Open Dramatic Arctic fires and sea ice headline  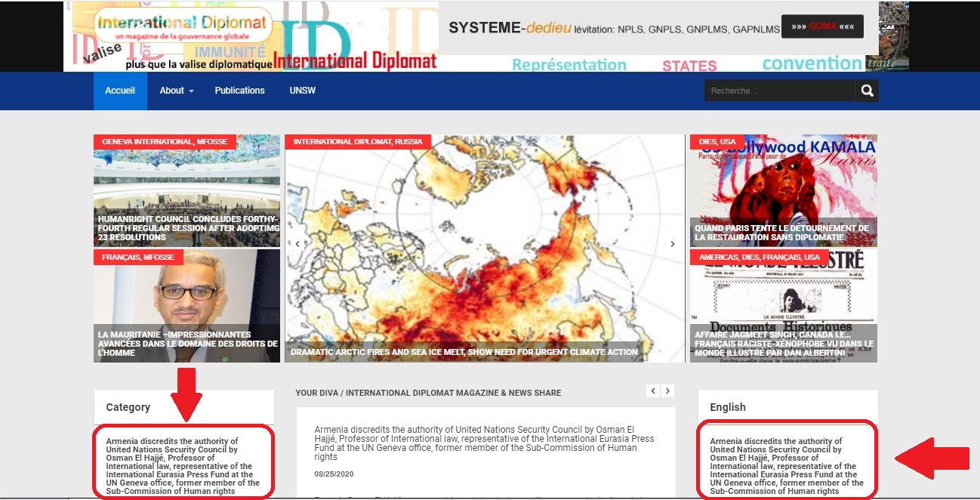tap(464, 352)
